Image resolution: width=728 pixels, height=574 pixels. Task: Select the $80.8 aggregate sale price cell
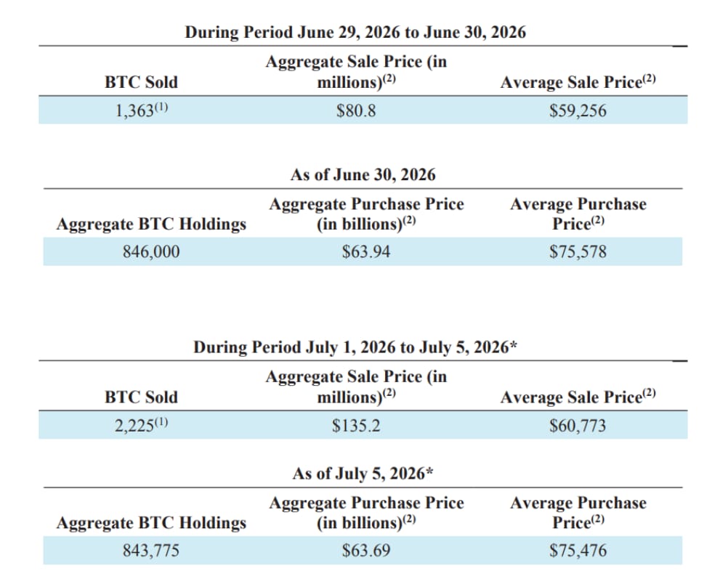[356, 110]
